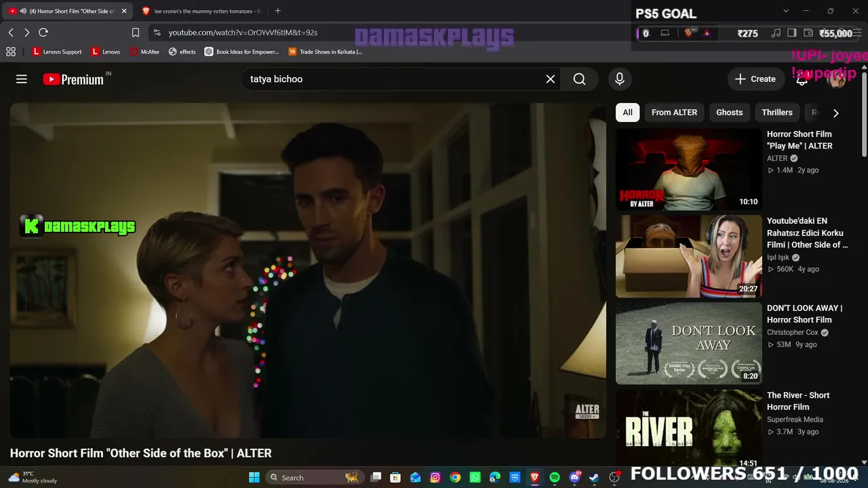The height and width of the screenshot is (488, 868).
Task: Open the apps grid in bookmarks bar
Action: pos(11,52)
